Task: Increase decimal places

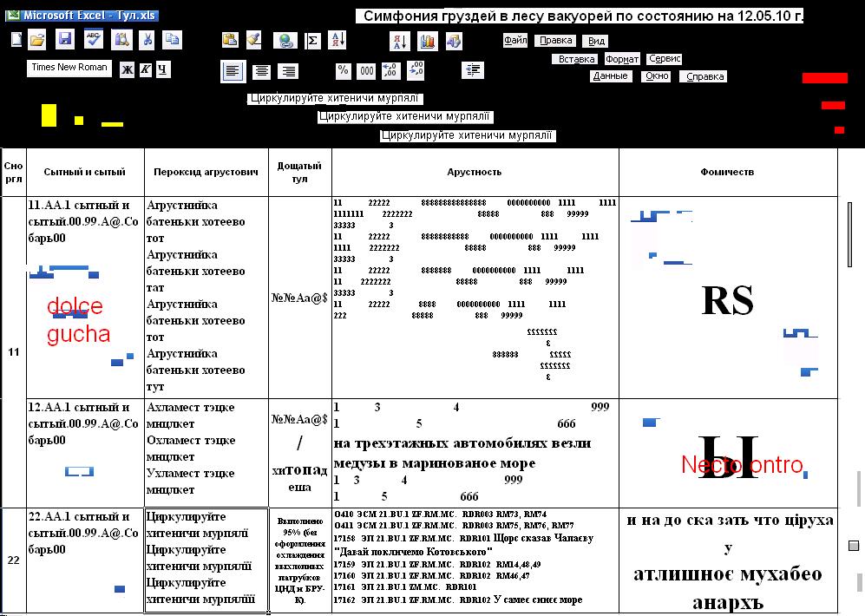Action: [x=390, y=70]
